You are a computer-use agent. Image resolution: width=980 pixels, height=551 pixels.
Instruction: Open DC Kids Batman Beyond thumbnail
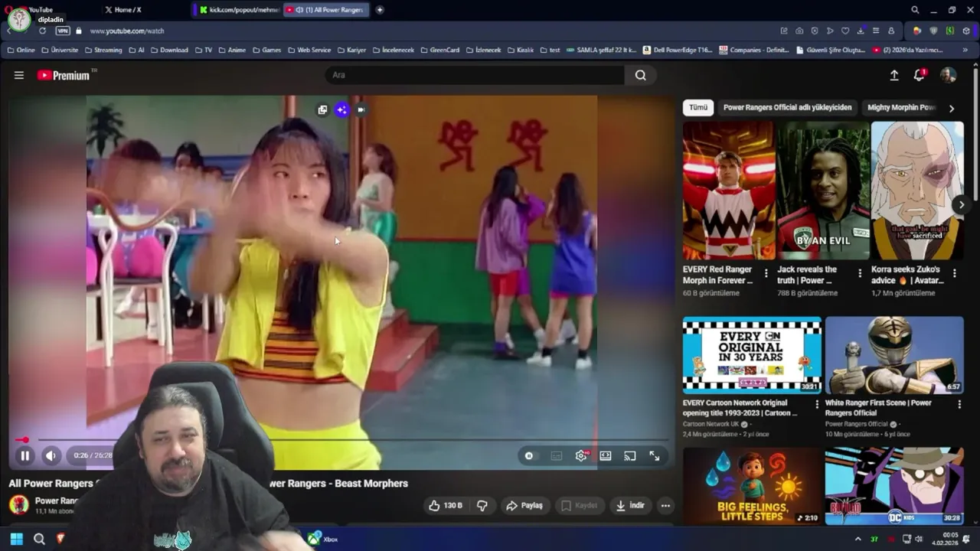pos(894,486)
